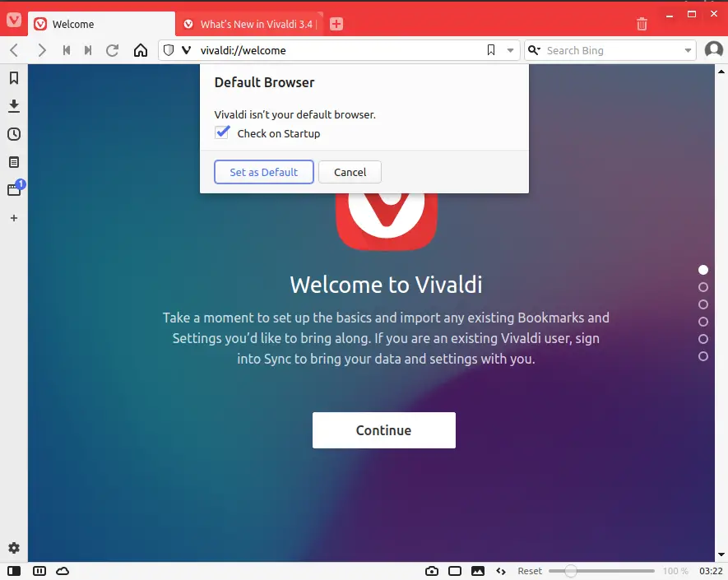Viewport: 728px width, 580px height.
Task: Open the History panel
Action: tap(13, 134)
